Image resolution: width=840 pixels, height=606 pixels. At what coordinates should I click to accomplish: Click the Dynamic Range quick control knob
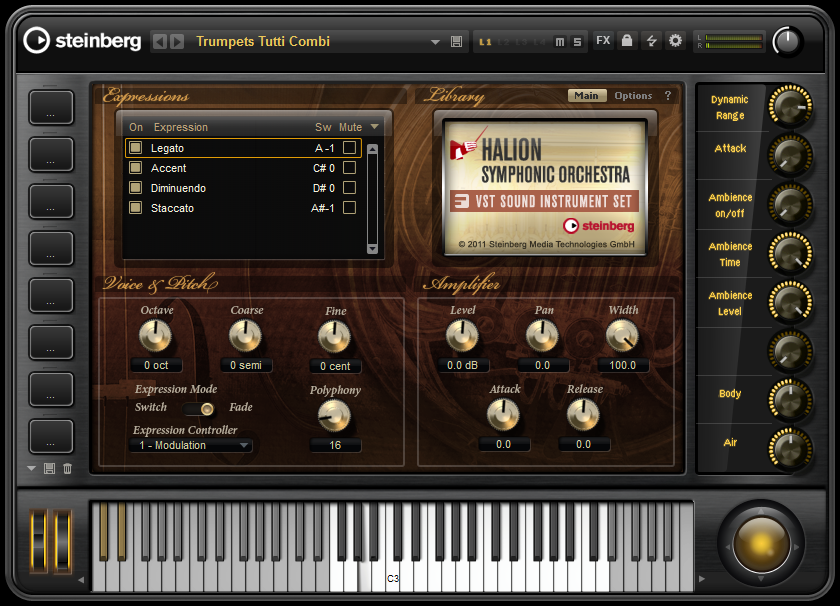point(790,106)
